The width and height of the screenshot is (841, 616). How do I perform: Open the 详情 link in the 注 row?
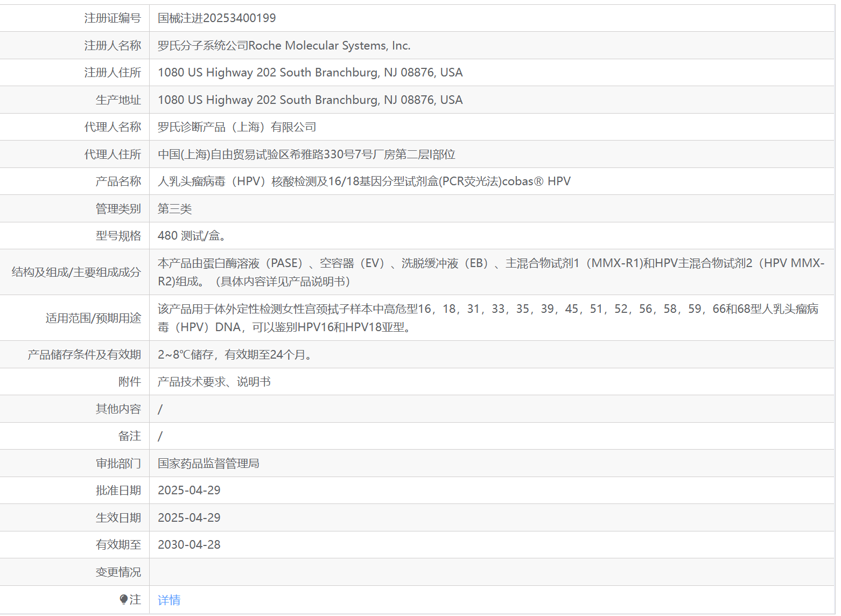pos(169,600)
